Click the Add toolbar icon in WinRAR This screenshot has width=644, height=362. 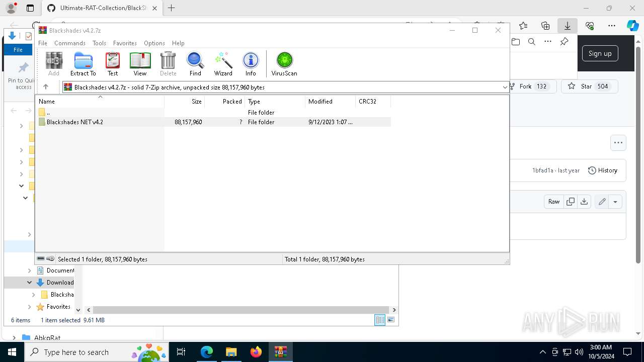(x=54, y=64)
